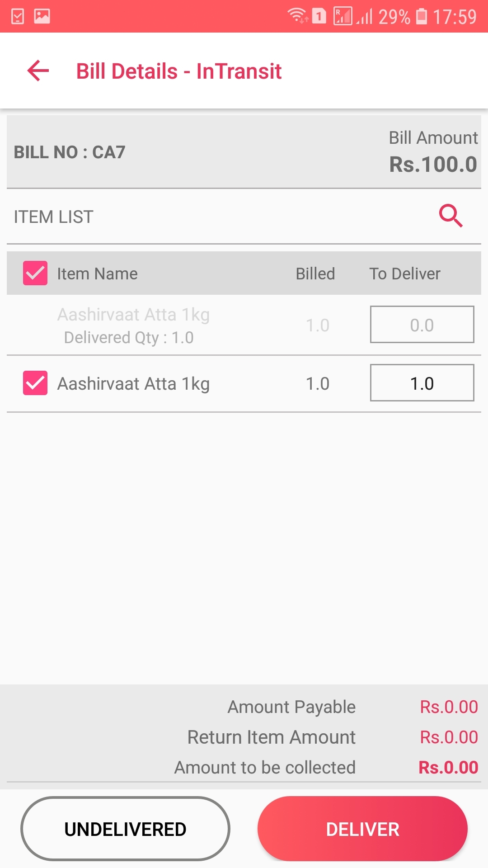The width and height of the screenshot is (488, 868).
Task: Edit the To Deliver quantity 1.0 field
Action: pyautogui.click(x=422, y=383)
